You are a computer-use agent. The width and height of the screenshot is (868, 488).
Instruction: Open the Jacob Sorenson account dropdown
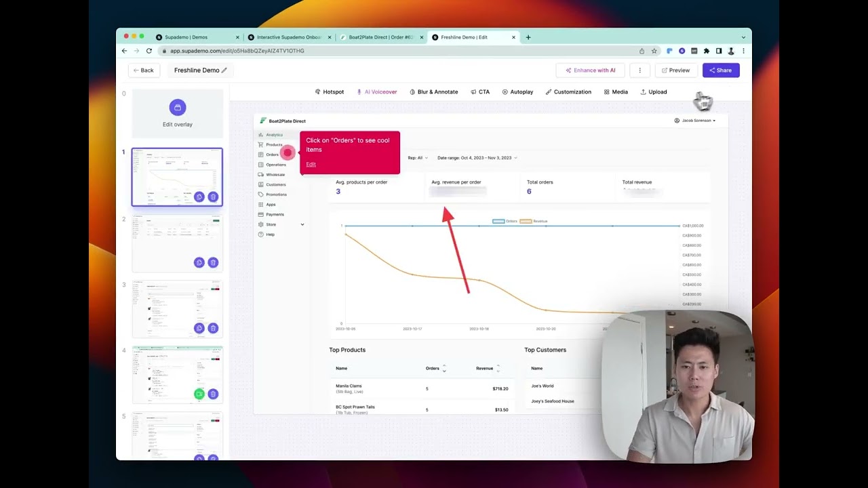click(x=695, y=121)
